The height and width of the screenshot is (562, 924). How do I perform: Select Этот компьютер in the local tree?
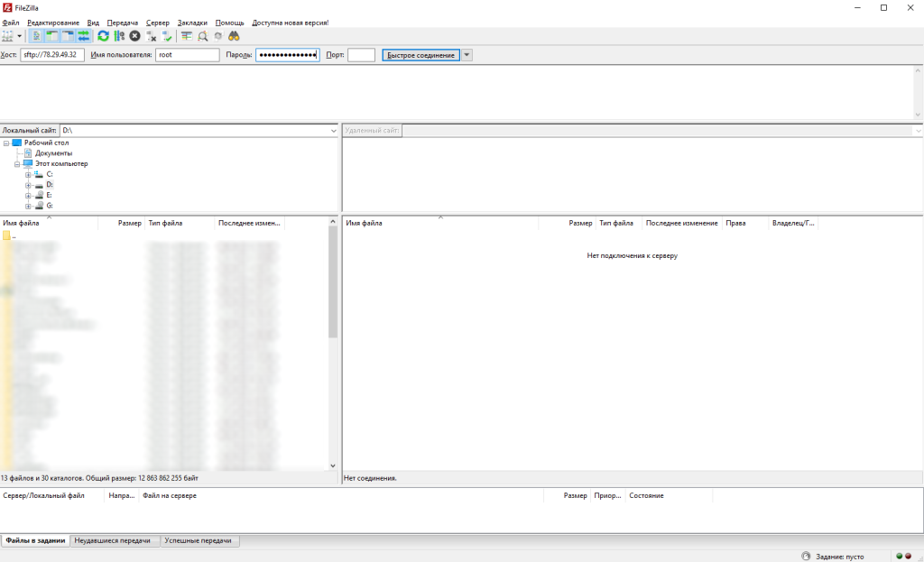61,164
